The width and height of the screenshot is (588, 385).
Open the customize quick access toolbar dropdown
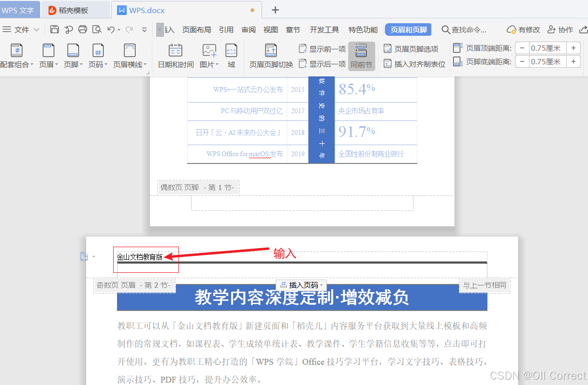(145, 30)
